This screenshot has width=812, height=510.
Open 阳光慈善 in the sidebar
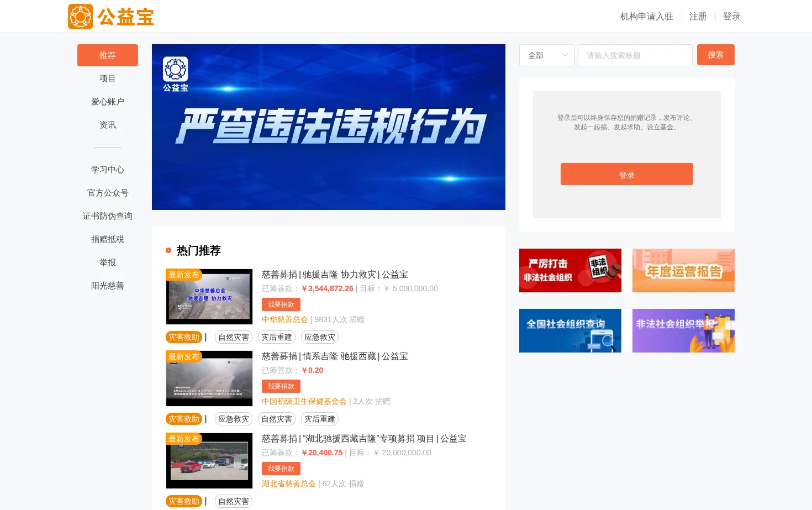click(x=108, y=286)
